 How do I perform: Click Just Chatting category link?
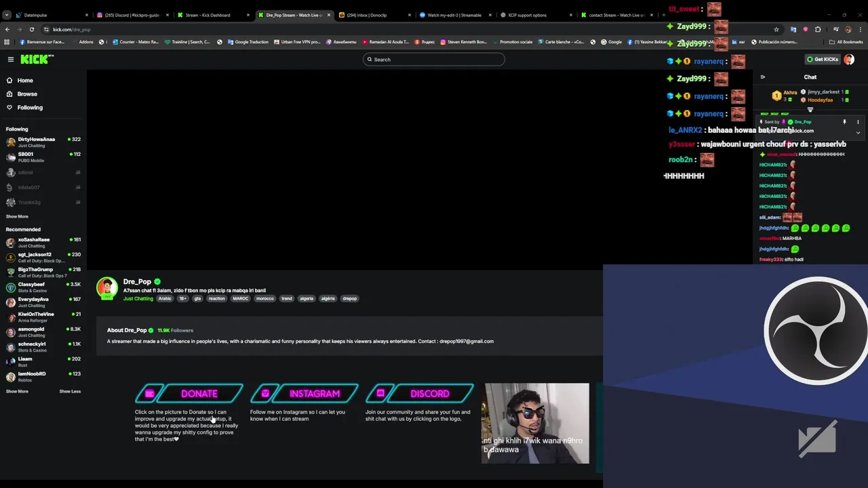138,299
